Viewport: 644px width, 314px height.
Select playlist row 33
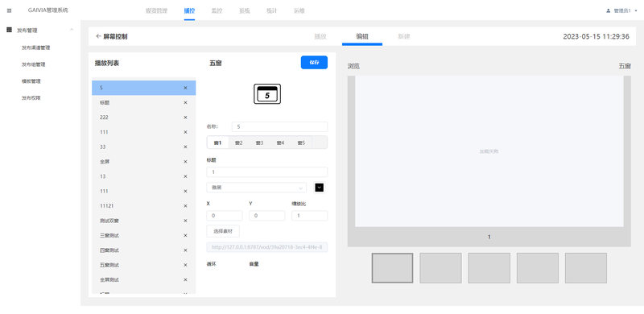point(144,147)
